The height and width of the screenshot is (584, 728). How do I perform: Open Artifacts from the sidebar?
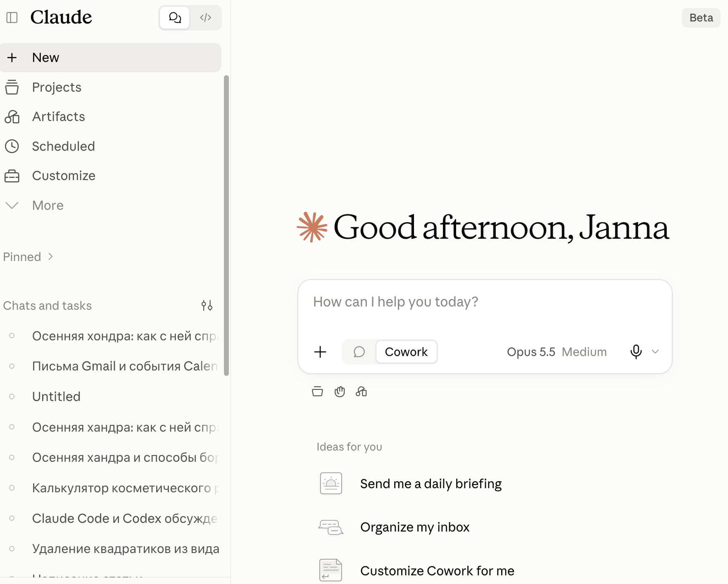110,117
